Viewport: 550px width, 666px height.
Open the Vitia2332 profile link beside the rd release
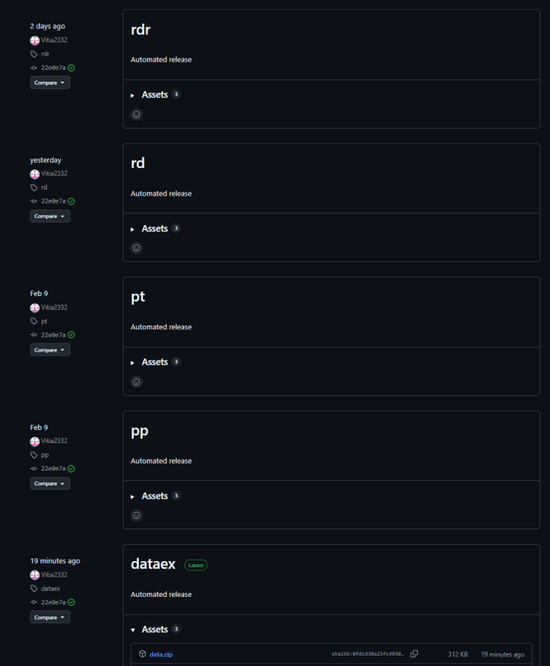pos(54,173)
